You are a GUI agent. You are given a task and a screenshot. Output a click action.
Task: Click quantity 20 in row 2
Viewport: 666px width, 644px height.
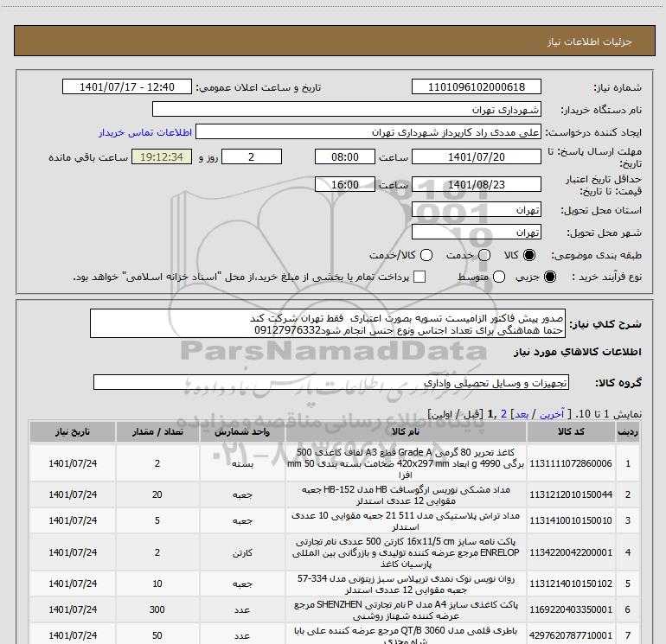click(x=157, y=494)
